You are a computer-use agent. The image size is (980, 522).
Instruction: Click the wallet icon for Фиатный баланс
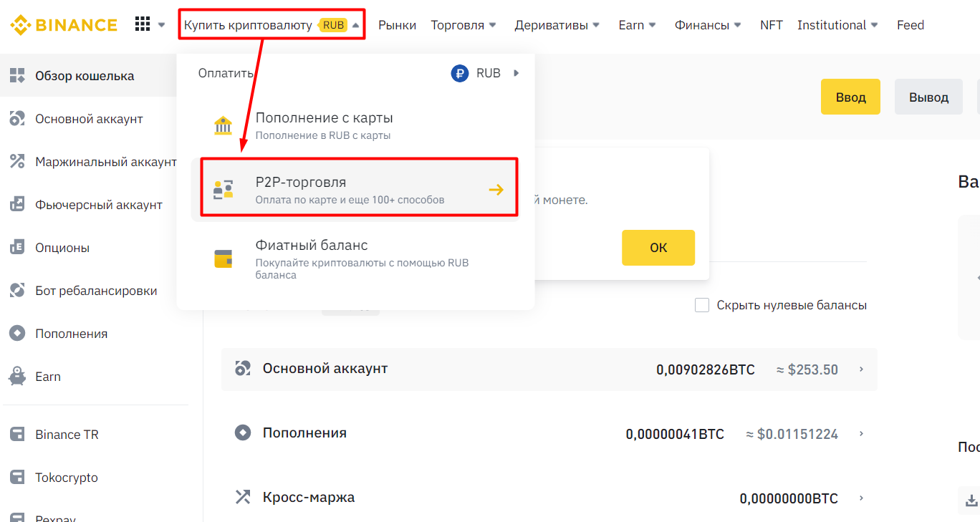[224, 258]
